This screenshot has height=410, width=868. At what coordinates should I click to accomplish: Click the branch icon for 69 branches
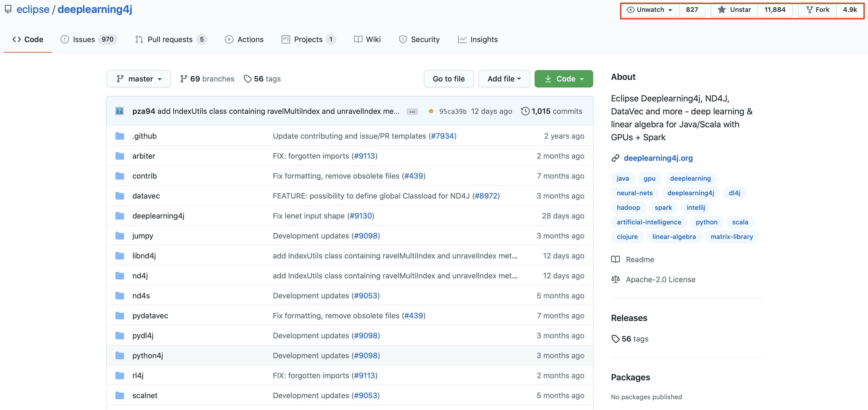point(183,79)
